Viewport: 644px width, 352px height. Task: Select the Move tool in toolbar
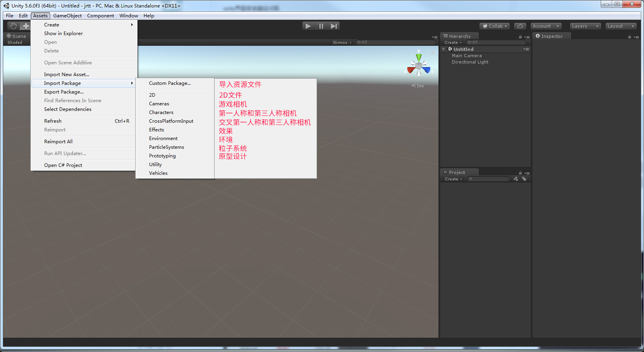[26, 26]
